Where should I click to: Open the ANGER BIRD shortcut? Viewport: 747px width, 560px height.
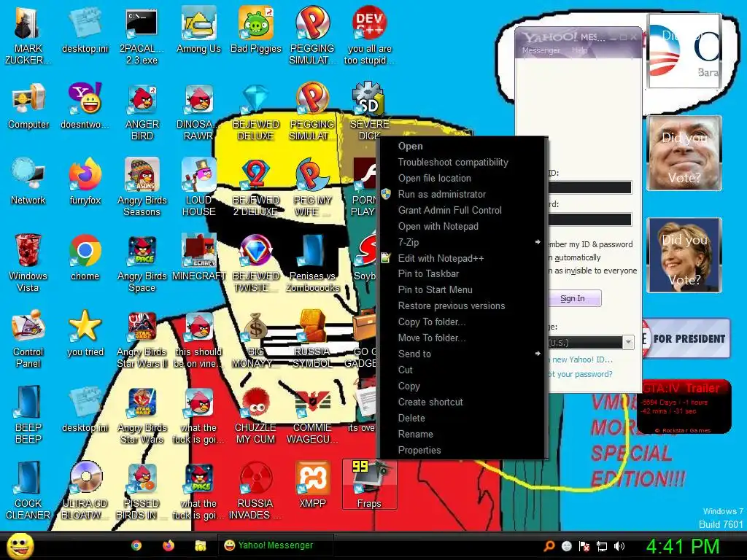click(142, 113)
